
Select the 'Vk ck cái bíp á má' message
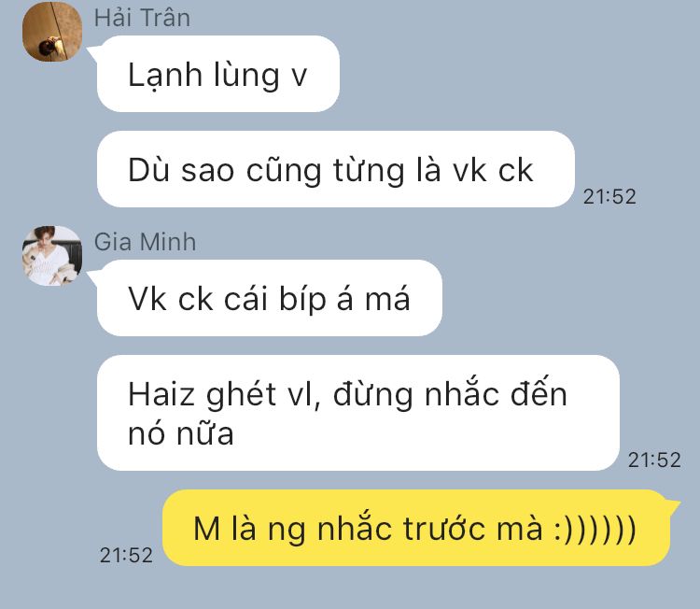tap(269, 298)
